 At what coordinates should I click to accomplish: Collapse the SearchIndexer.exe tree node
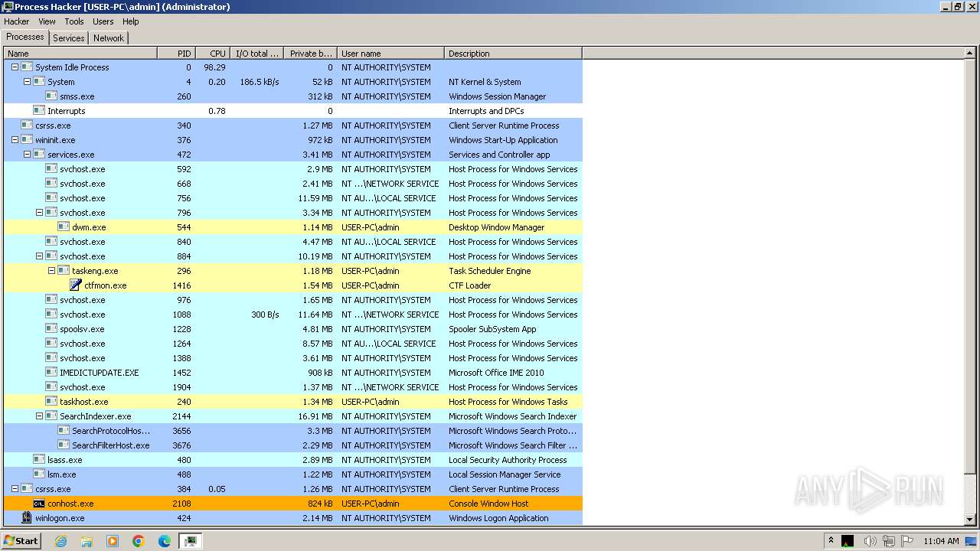[39, 416]
